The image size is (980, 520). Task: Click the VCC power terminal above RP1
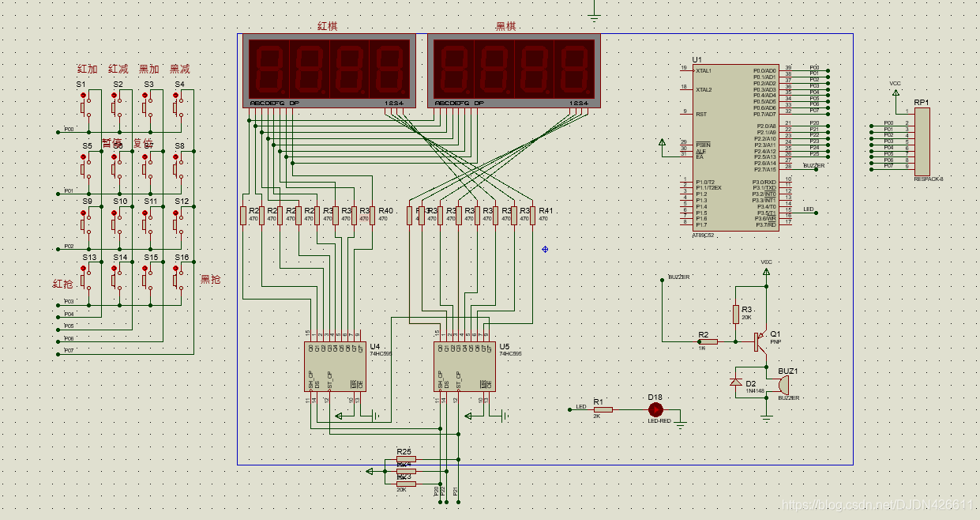click(x=895, y=92)
